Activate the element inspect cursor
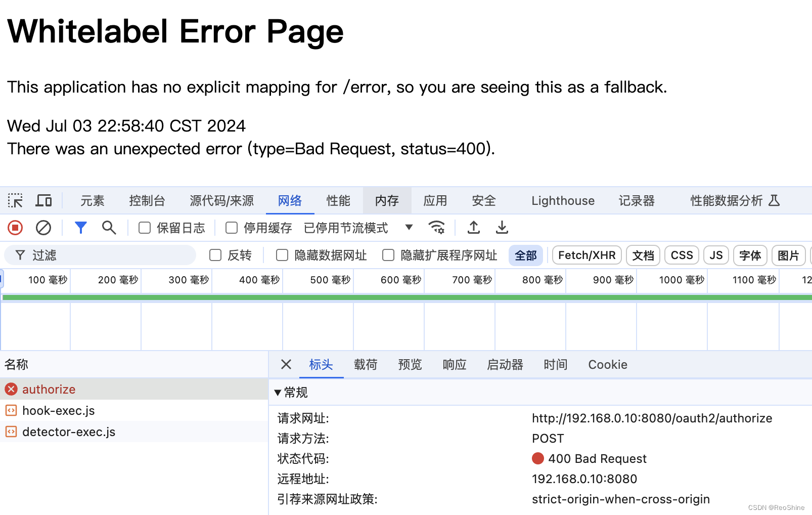 point(15,200)
